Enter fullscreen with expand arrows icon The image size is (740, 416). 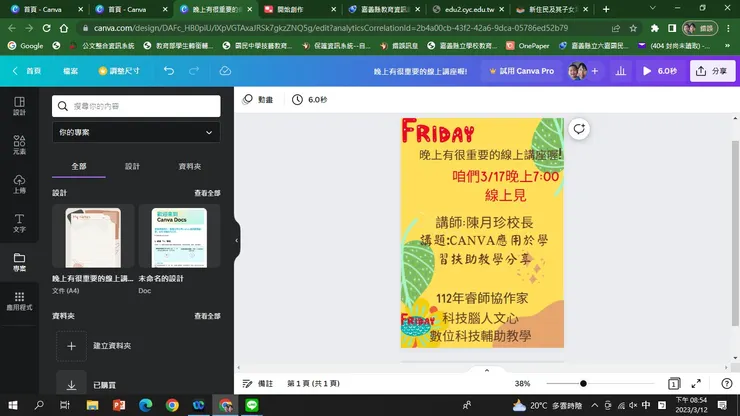pos(696,383)
